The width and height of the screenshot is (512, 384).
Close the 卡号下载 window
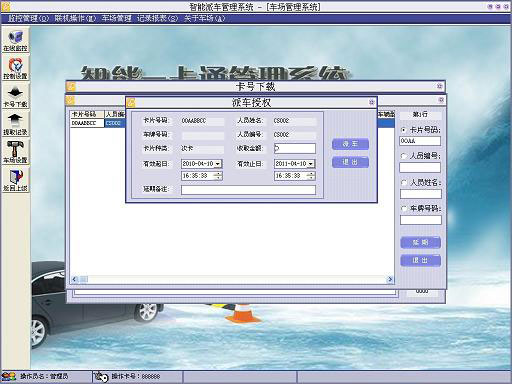[x=440, y=86]
